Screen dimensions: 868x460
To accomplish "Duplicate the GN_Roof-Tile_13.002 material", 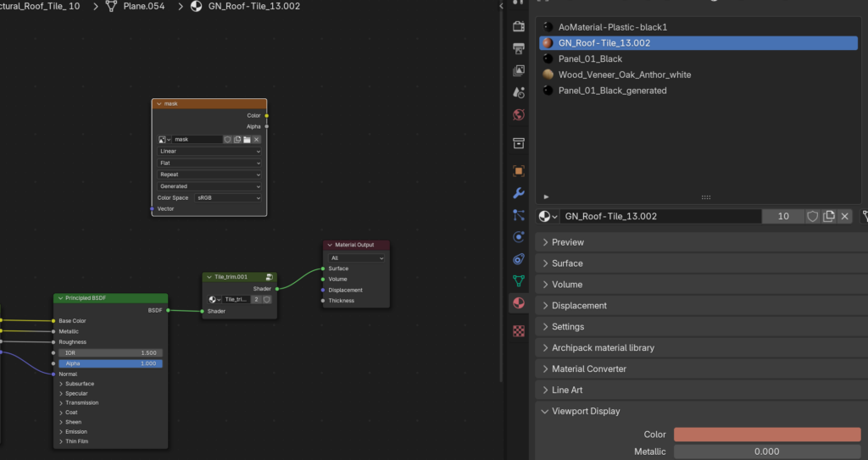I will click(x=829, y=216).
